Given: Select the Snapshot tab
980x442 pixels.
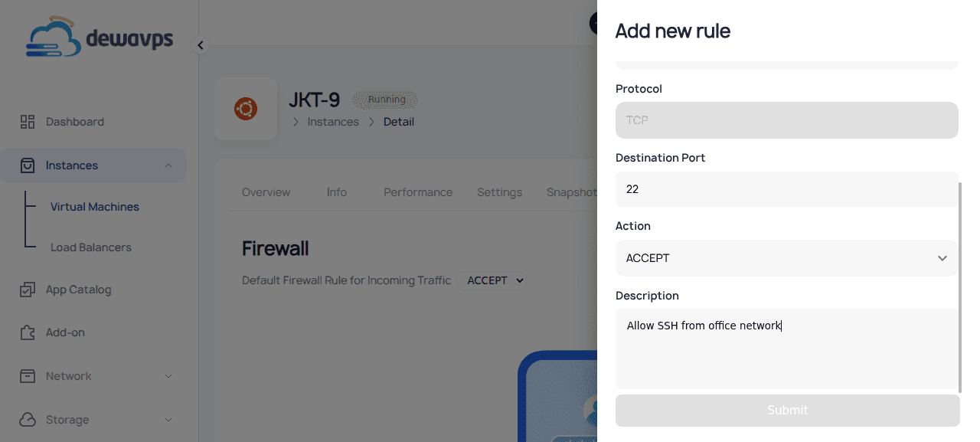Looking at the screenshot, I should pos(571,192).
